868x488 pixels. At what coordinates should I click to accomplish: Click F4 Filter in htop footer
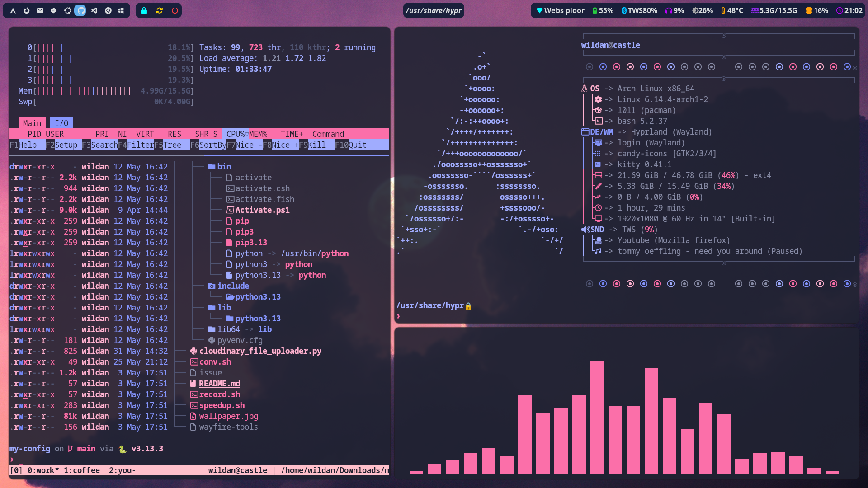pyautogui.click(x=136, y=145)
